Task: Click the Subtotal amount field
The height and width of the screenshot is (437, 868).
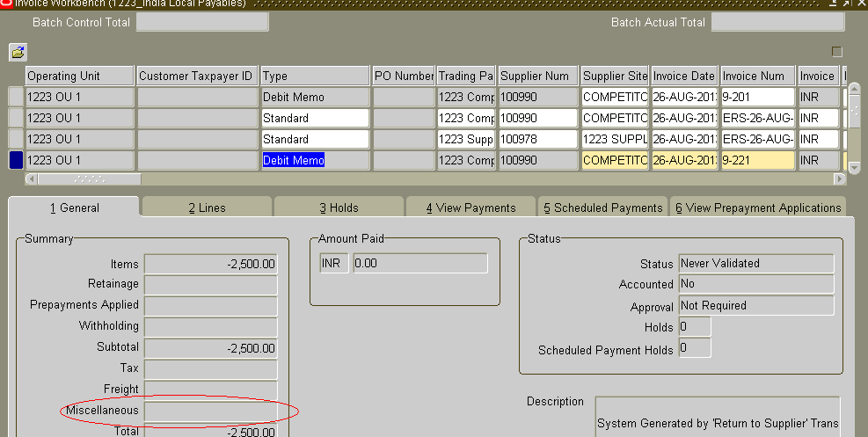Action: coord(211,348)
